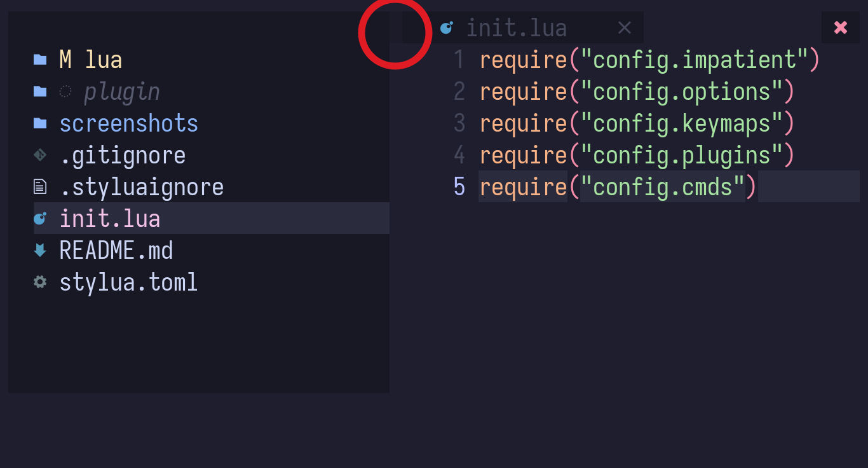868x468 pixels.
Task: Click the pink X button at top right
Action: click(x=840, y=27)
